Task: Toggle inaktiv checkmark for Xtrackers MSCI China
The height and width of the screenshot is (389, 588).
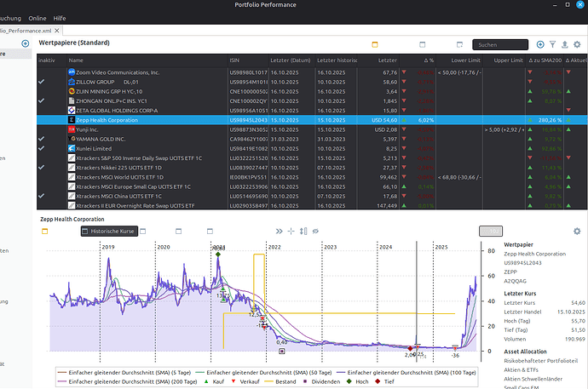Action: click(x=41, y=196)
